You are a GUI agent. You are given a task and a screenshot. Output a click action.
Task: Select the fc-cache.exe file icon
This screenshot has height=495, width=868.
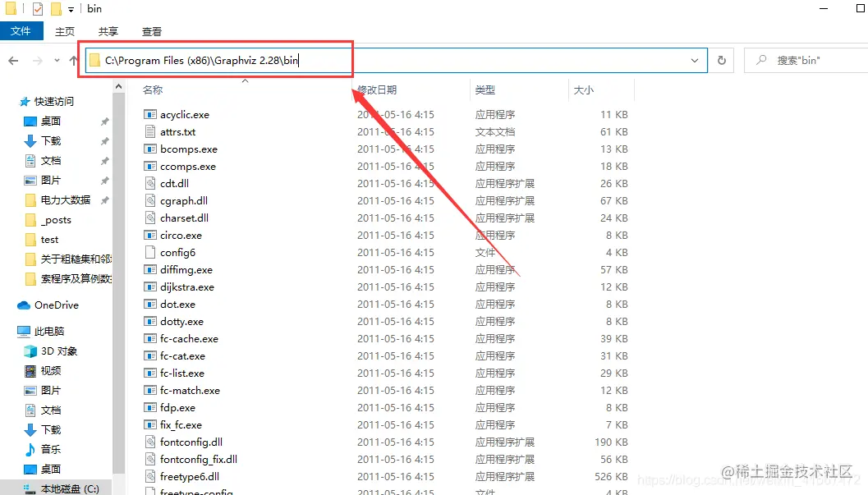149,338
